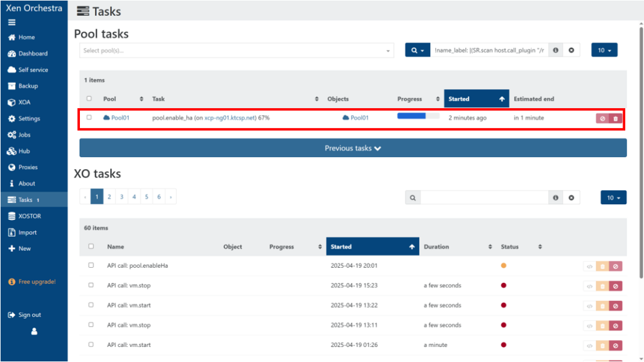Destroy the pool.enable_ha task with trash icon
The height and width of the screenshot is (362, 644).
coord(615,118)
